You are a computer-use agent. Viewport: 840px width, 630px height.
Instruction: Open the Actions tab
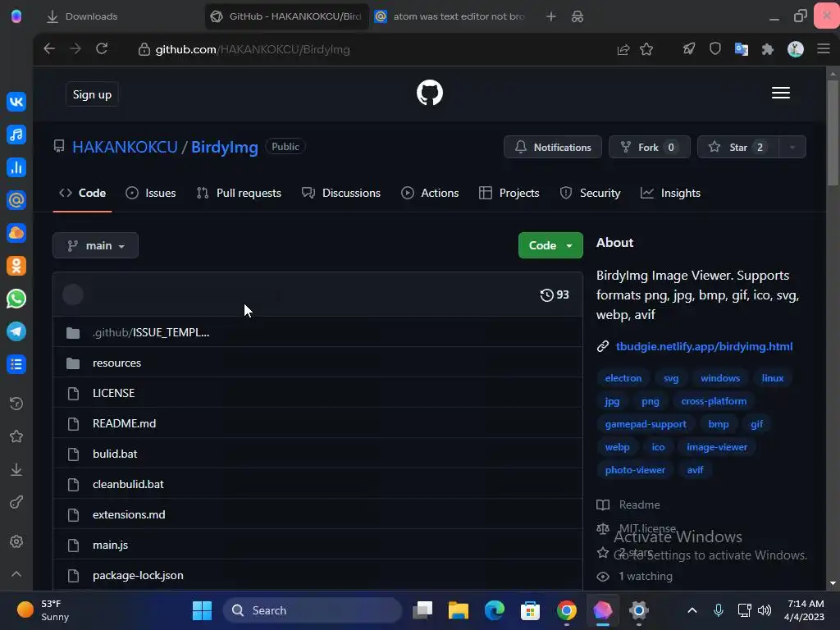tap(430, 193)
